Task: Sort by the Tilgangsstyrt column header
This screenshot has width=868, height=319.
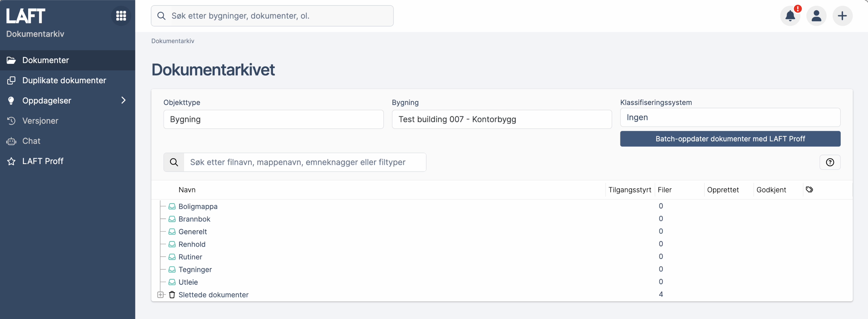Action: pos(629,190)
